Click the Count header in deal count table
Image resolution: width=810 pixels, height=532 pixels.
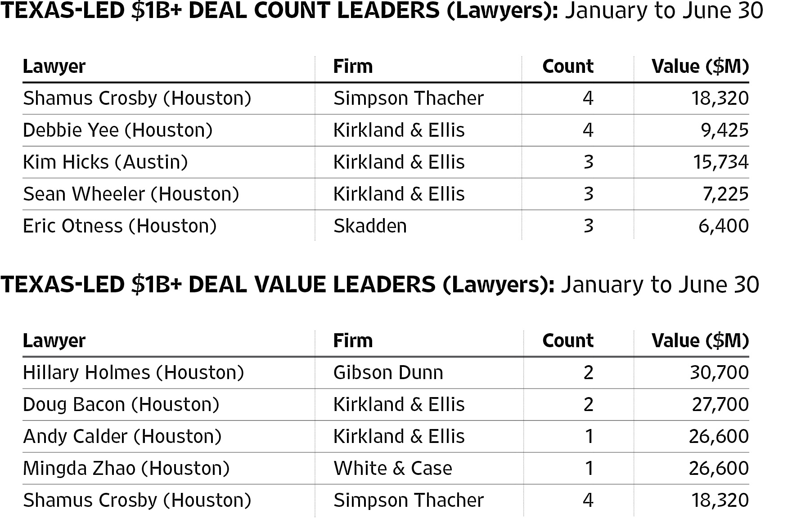point(568,67)
